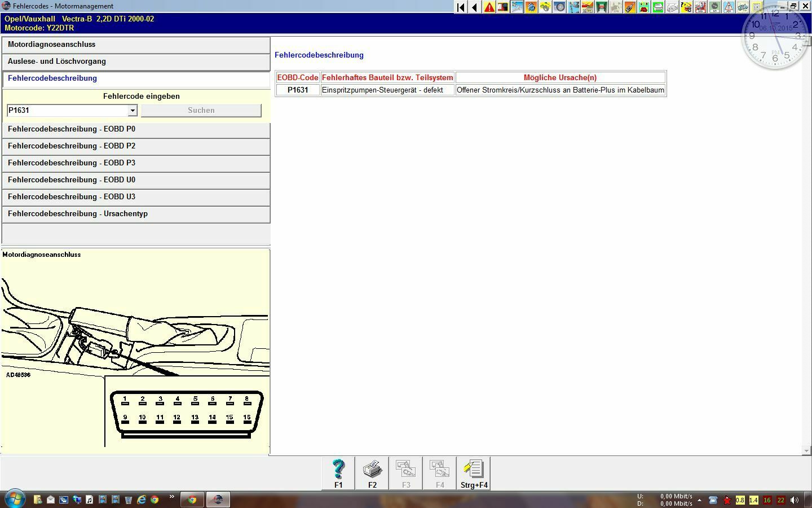Click the Strg+F4 notes icon
Image resolution: width=812 pixels, height=508 pixels.
(474, 473)
